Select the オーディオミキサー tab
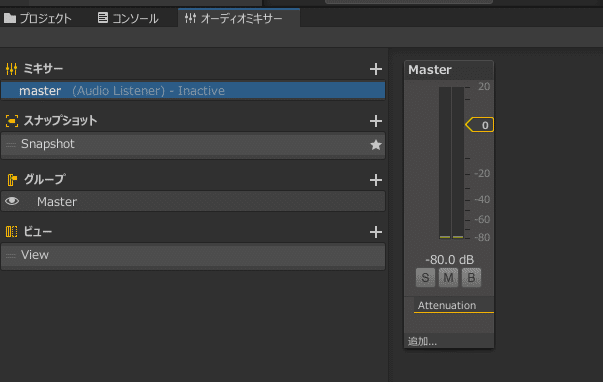The height and width of the screenshot is (382, 603). 239,18
